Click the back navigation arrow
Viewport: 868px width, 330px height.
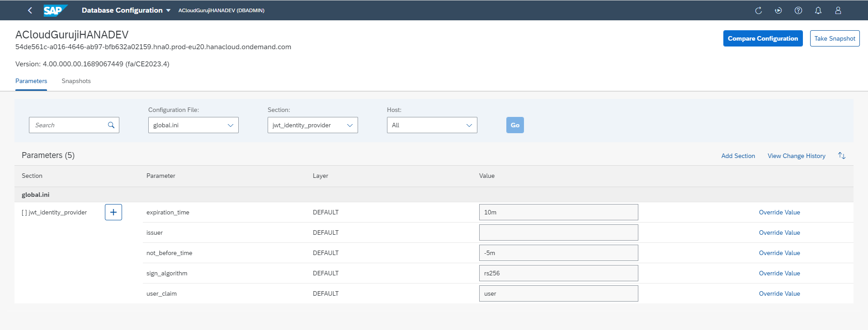(30, 10)
